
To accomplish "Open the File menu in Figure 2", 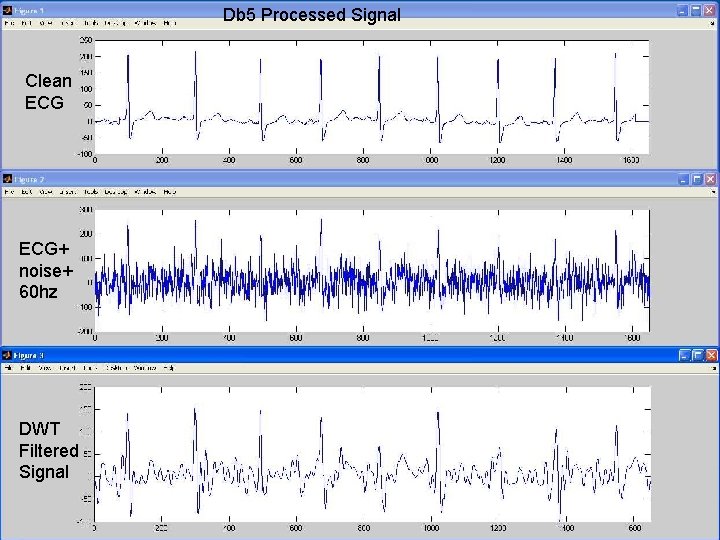I will click(x=9, y=192).
